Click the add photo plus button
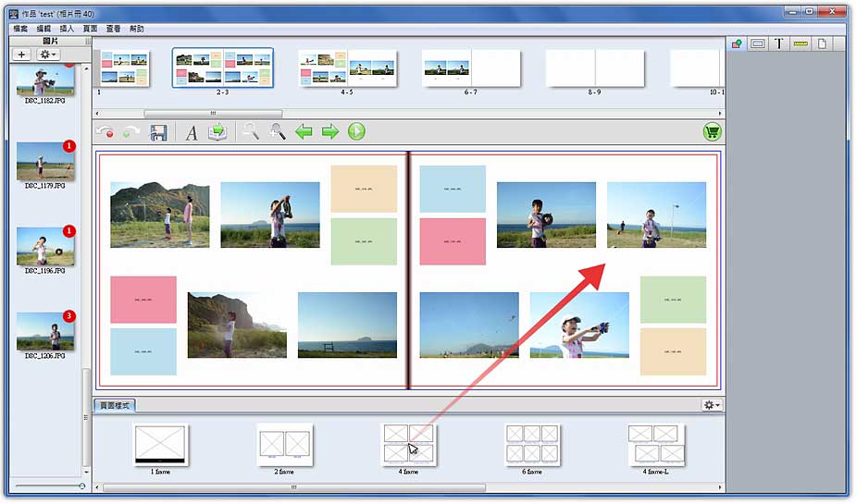Image resolution: width=856 pixels, height=504 pixels. pyautogui.click(x=23, y=55)
